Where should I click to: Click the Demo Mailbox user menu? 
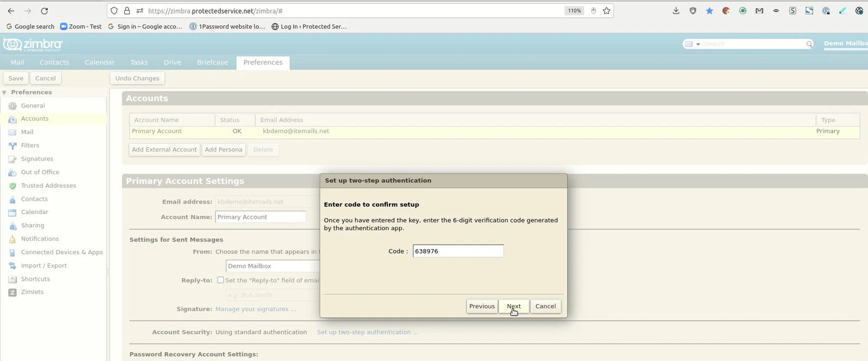pyautogui.click(x=846, y=43)
